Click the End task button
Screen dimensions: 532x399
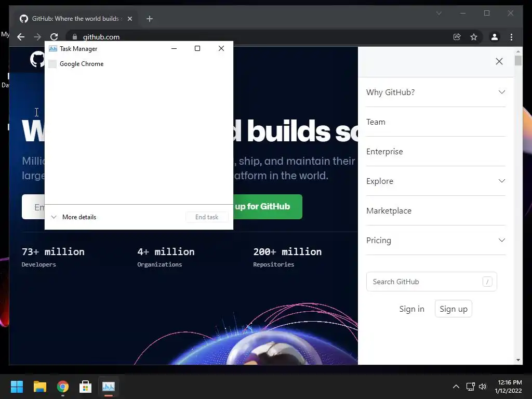pyautogui.click(x=207, y=217)
